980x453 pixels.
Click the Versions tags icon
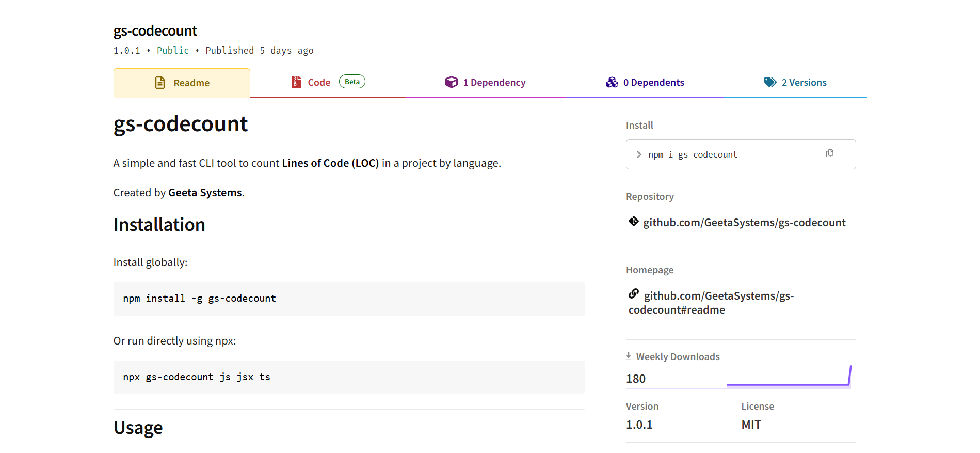point(770,82)
